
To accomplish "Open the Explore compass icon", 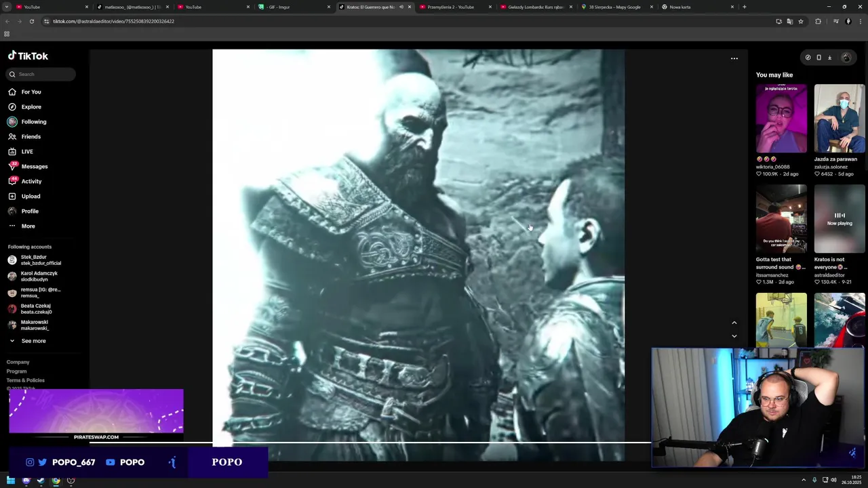I will pos(12,106).
